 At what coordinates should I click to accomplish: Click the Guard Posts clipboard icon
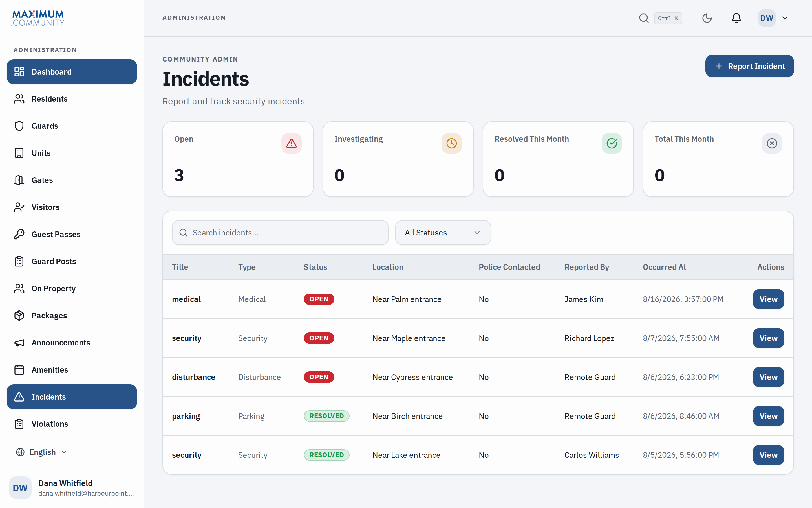pos(19,261)
